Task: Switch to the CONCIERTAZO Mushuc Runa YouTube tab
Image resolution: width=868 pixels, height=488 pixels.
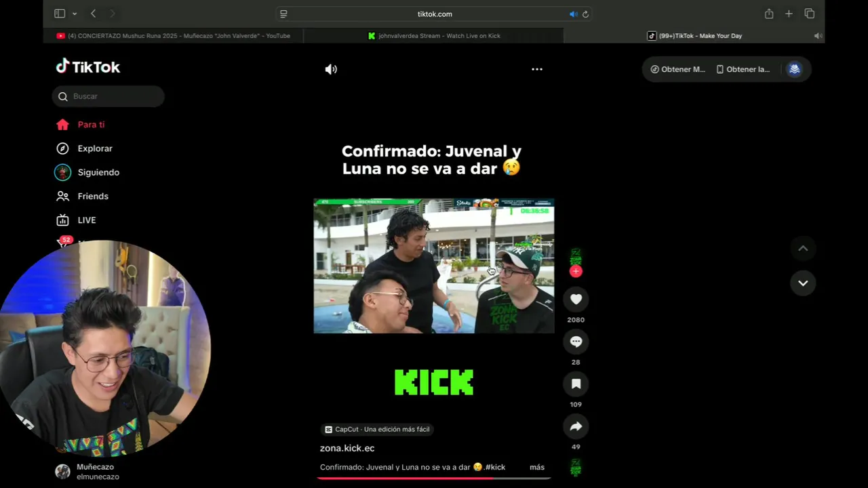Action: point(174,36)
